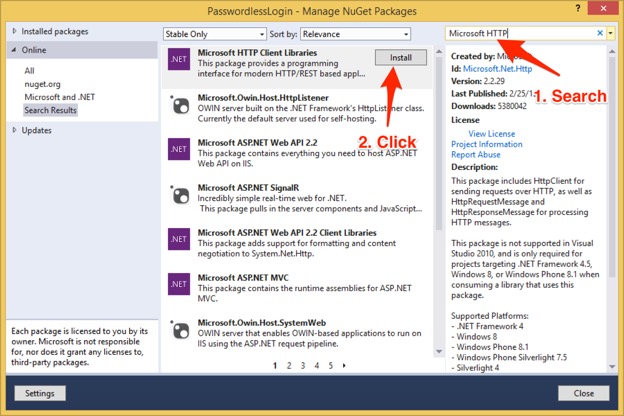
Task: Click the .NET icon of Microsoft HTTP Client Libraries
Action: (179, 59)
